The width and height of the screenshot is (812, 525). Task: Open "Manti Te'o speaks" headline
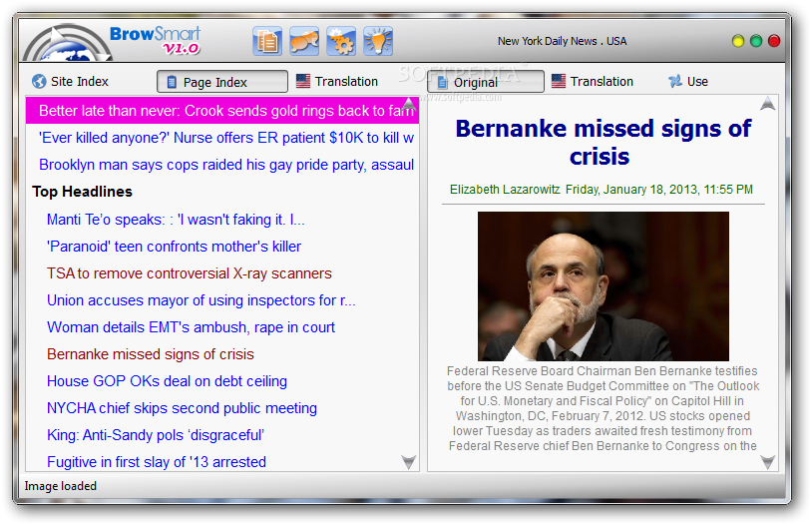pyautogui.click(x=176, y=220)
